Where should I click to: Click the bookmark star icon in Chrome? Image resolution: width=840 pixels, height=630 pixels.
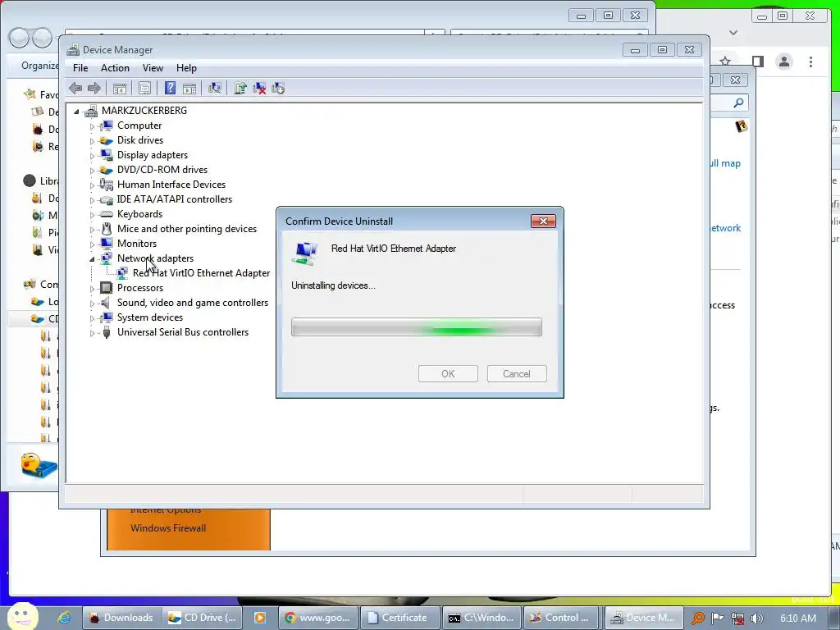tap(725, 62)
